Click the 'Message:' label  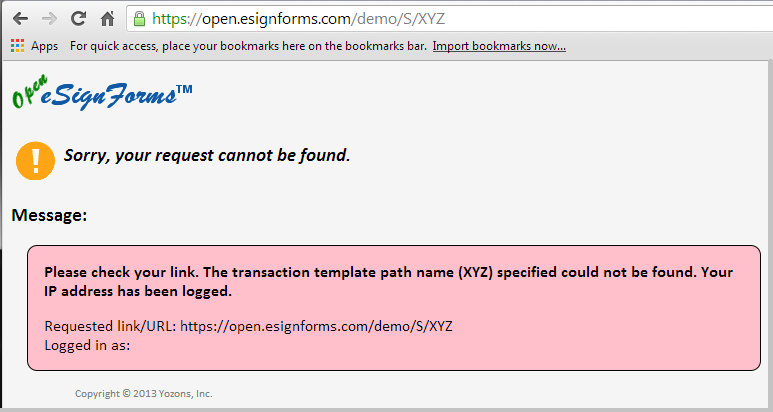click(49, 214)
